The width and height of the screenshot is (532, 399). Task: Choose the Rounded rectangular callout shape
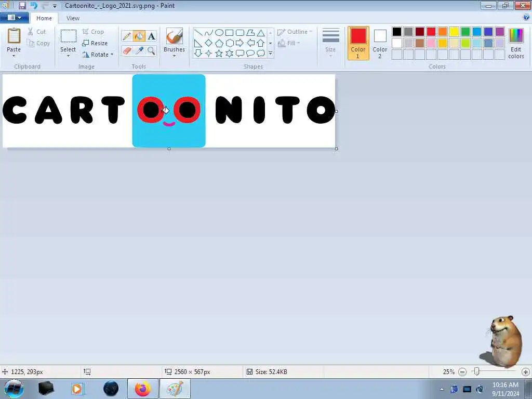[240, 54]
